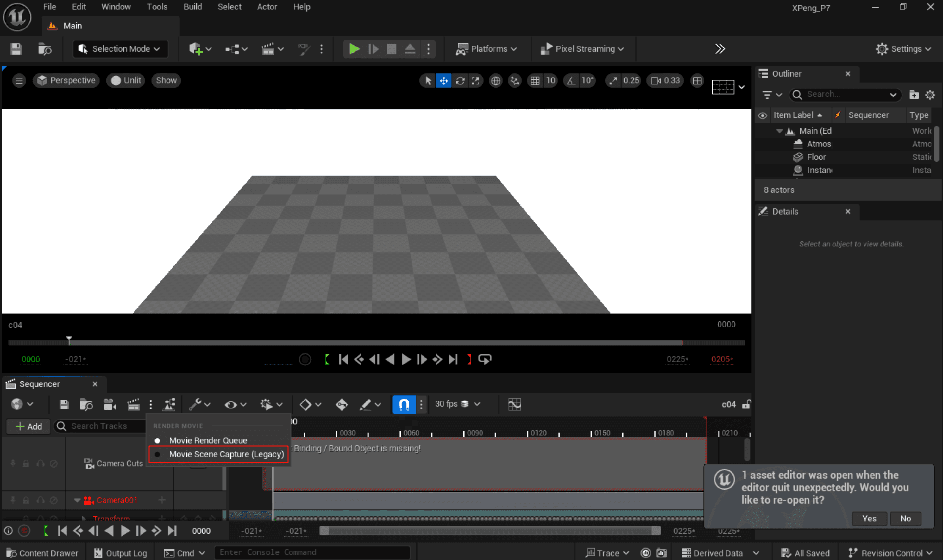943x560 pixels.
Task: Open 30 fps frame rate dropdown
Action: click(x=457, y=404)
